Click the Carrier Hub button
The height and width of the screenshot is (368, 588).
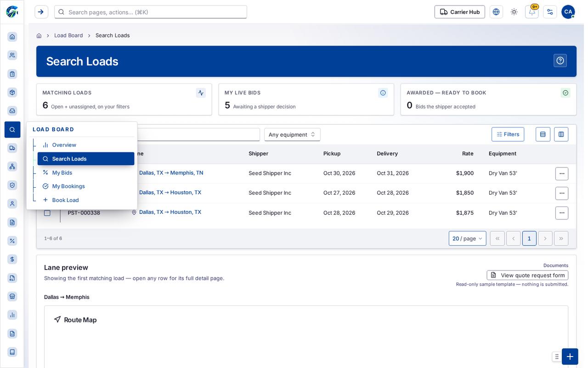tap(460, 12)
